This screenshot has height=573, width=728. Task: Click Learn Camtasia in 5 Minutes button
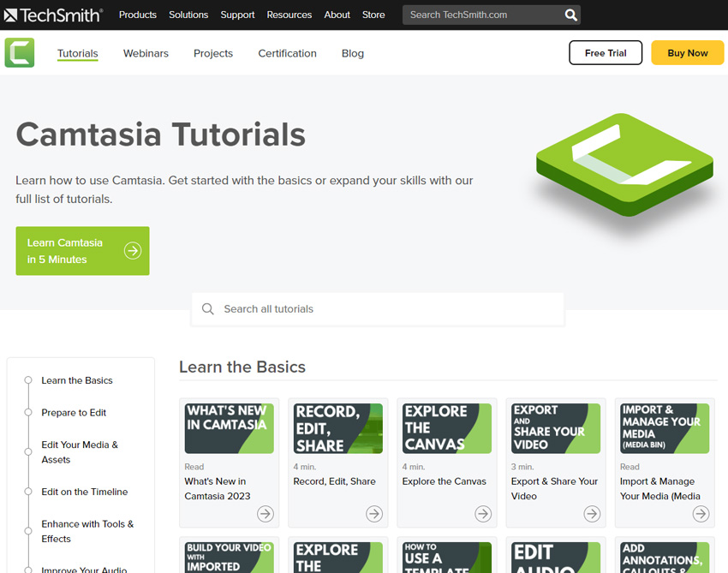82,251
